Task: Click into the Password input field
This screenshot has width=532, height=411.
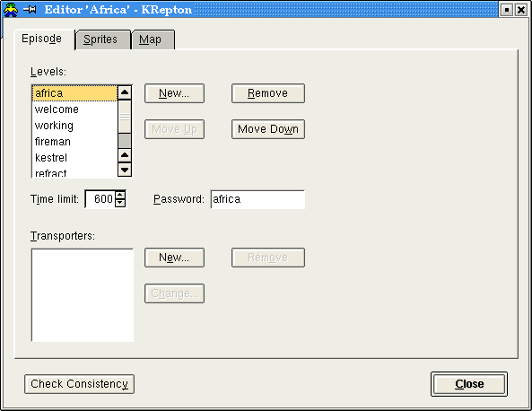Action: coord(257,199)
